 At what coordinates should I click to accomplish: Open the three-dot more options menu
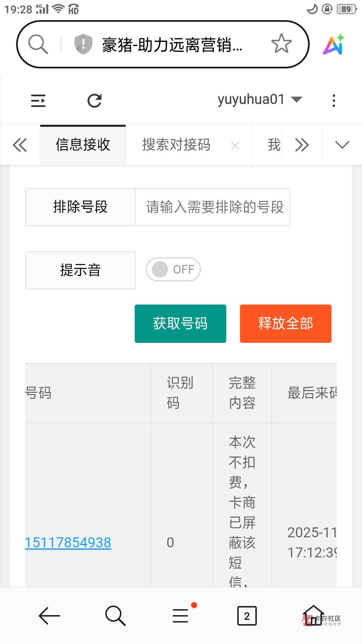pyautogui.click(x=334, y=101)
